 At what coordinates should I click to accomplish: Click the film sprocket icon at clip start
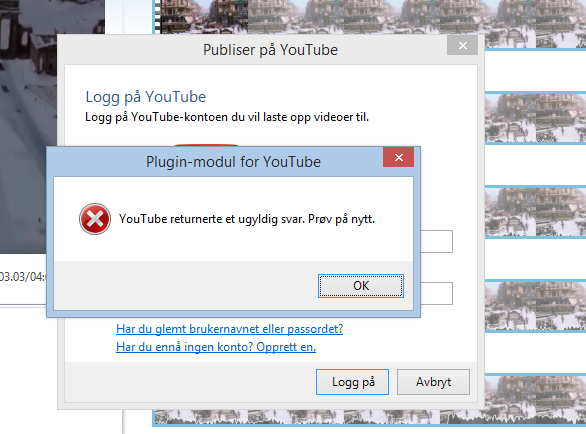click(x=158, y=16)
